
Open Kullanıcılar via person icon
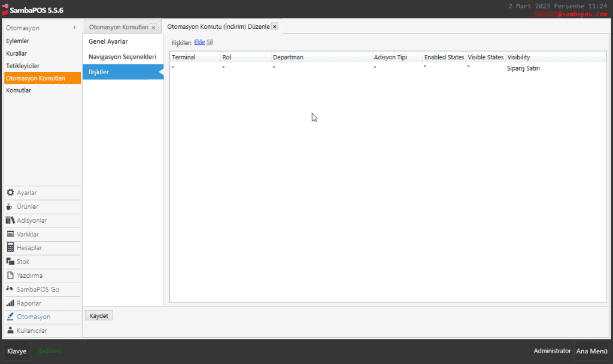click(10, 330)
